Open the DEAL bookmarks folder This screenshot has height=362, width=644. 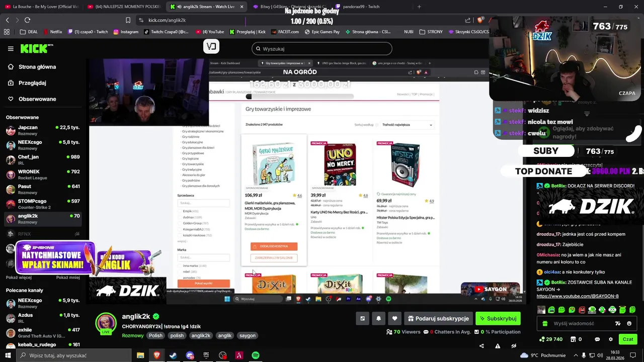coord(29,32)
